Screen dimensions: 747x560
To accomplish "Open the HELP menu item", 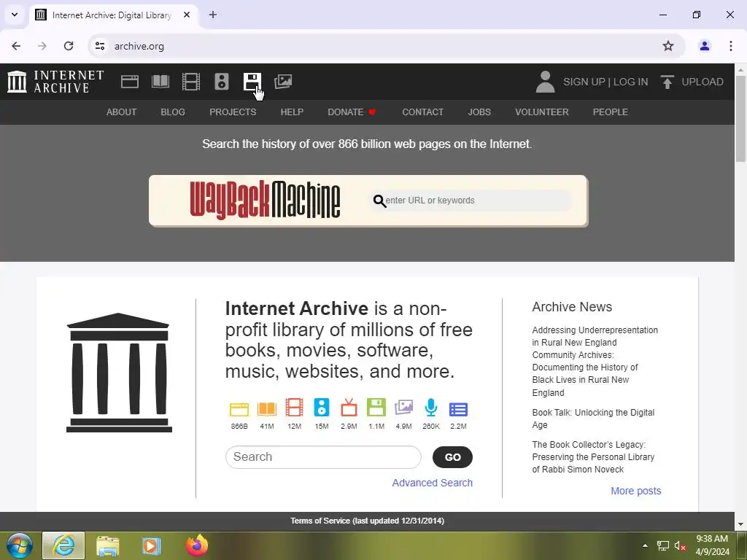I will click(292, 112).
